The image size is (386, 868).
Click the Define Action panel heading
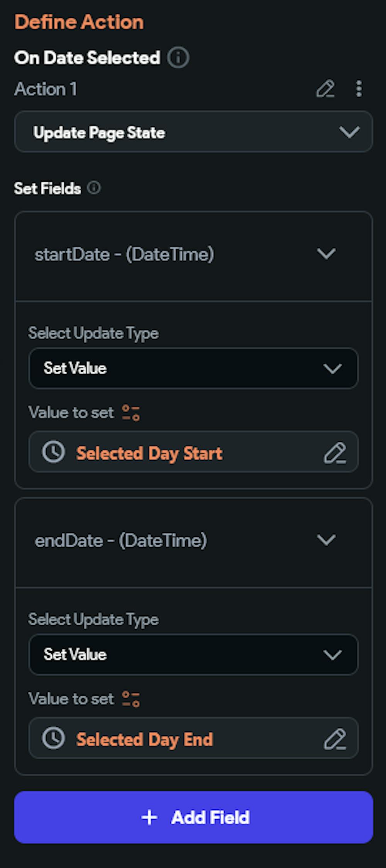(x=79, y=22)
